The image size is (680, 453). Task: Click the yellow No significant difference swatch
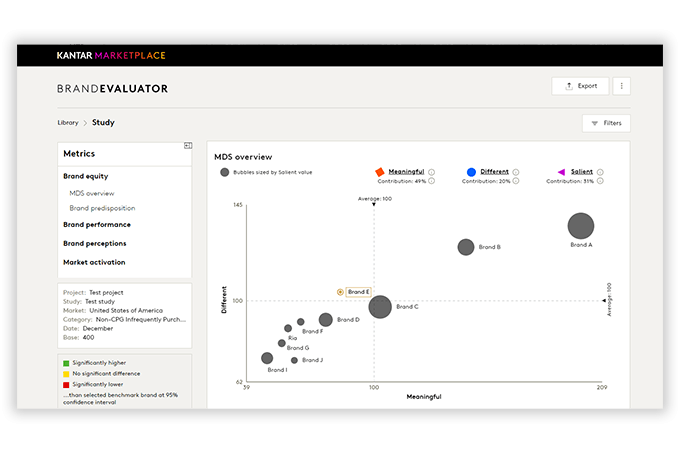(x=66, y=374)
